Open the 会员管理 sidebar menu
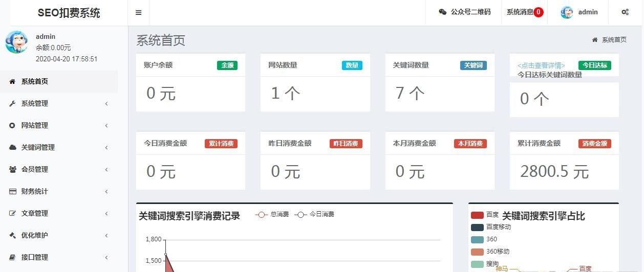This screenshot has width=644, height=272. click(x=59, y=169)
